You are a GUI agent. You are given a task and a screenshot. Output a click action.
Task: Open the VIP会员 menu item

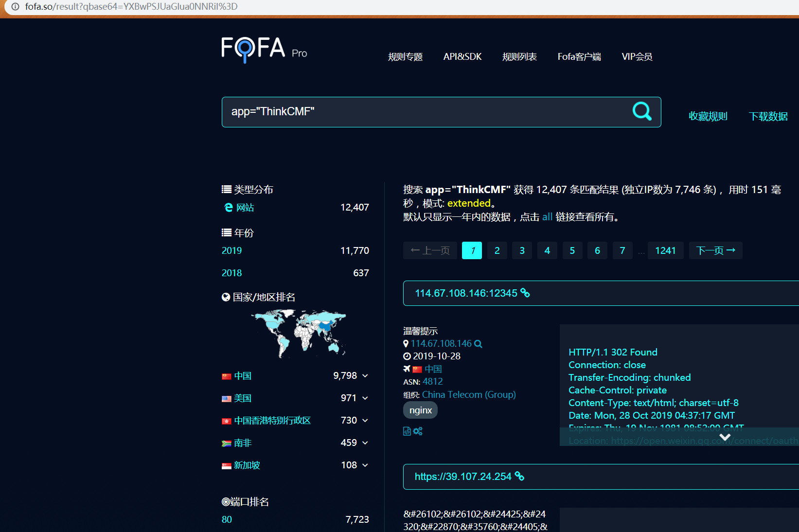tap(637, 57)
